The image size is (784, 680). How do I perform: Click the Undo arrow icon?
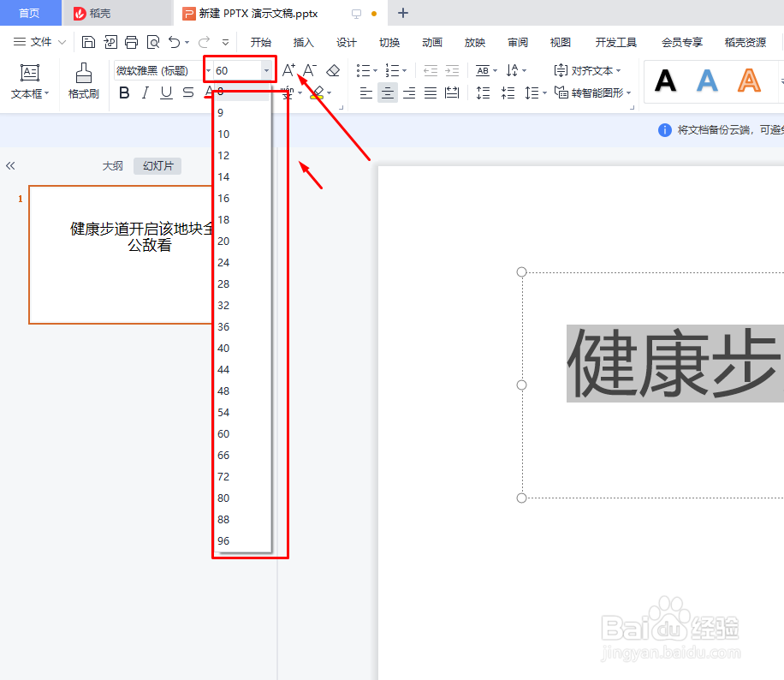coord(174,42)
